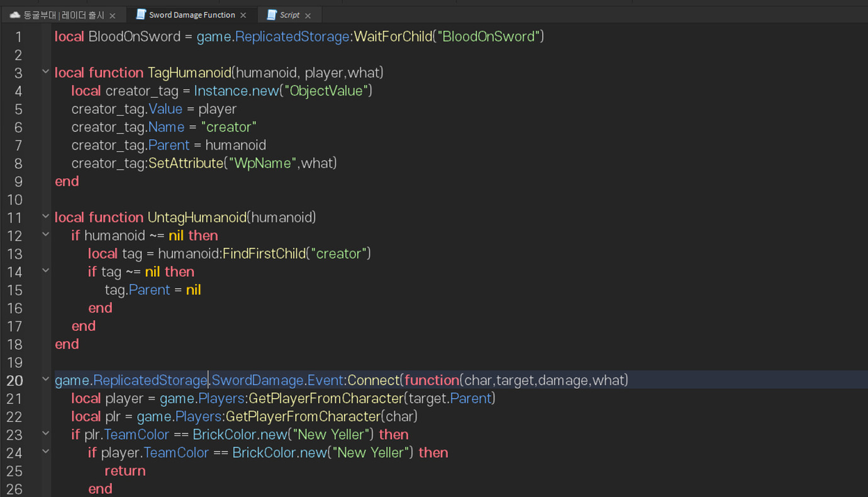This screenshot has height=497, width=868.
Task: Click the creator string on line 6
Action: (x=229, y=126)
